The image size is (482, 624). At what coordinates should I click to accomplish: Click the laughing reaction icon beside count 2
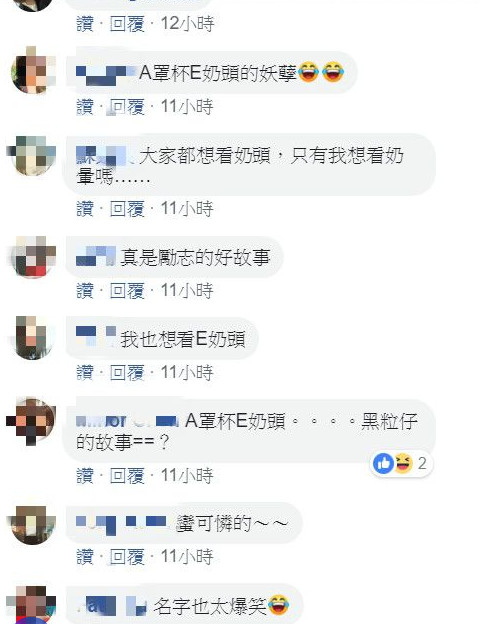[403, 464]
